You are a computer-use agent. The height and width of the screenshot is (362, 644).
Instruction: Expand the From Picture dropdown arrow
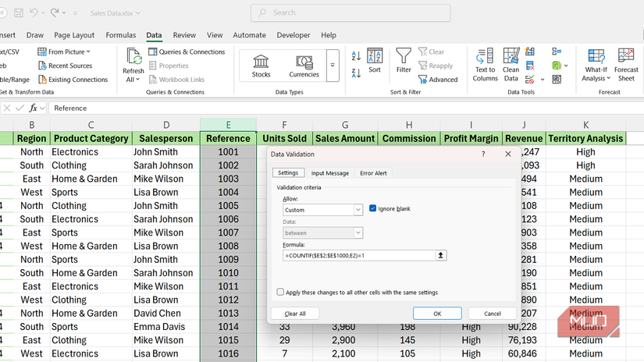[x=88, y=51]
